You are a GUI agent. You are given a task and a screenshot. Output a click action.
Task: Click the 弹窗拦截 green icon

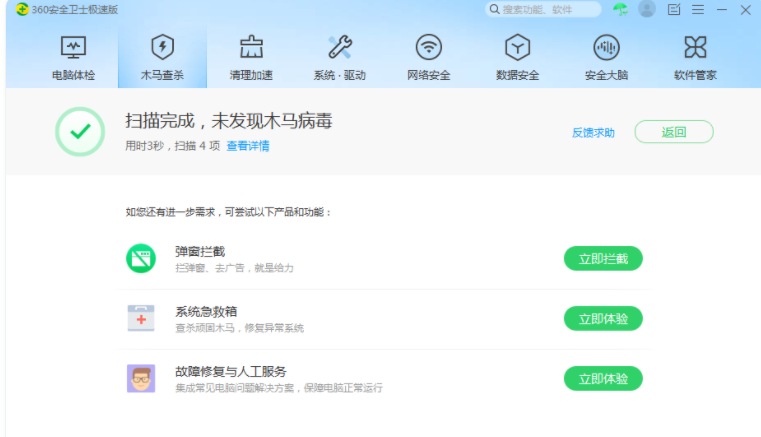pos(141,259)
